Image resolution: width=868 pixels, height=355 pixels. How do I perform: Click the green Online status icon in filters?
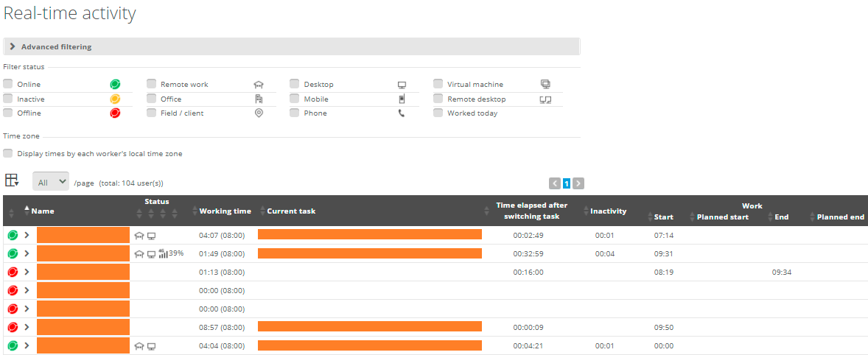(115, 85)
